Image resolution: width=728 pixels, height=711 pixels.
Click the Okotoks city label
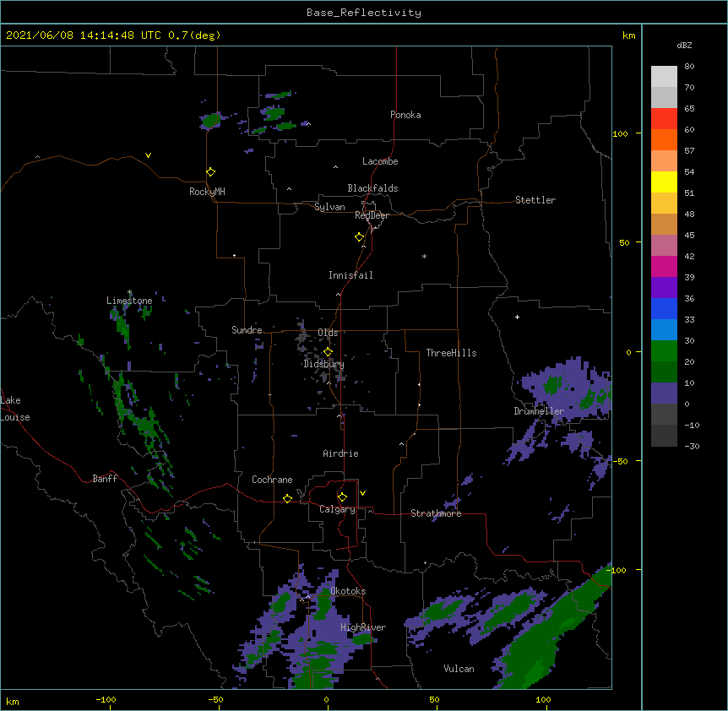click(348, 591)
